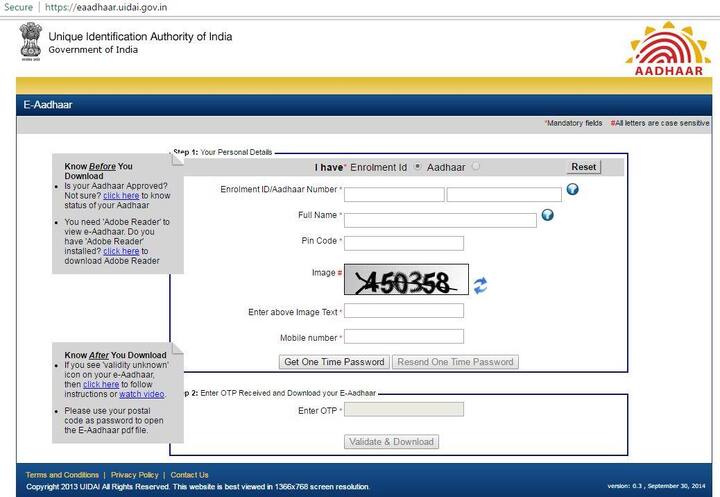The image size is (720, 497).
Task: Click Unique Identification Authority of India title
Action: [x=140, y=36]
